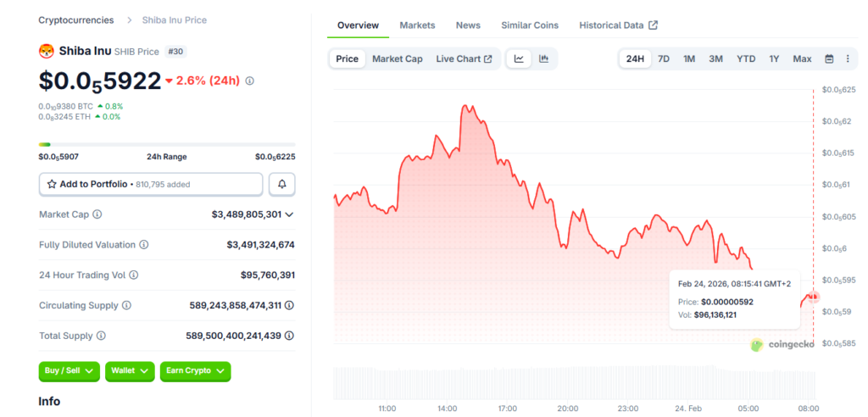Switch to line chart view icon

[x=518, y=58]
